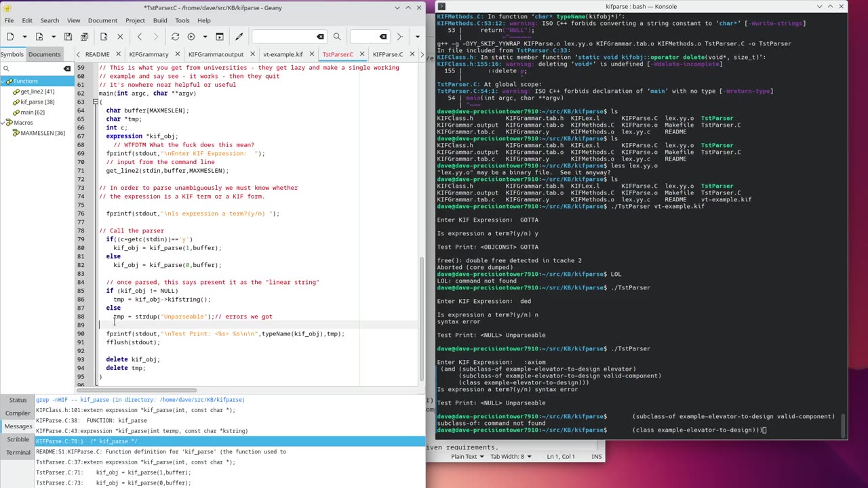The height and width of the screenshot is (488, 868).
Task: Switch to the README document tab
Action: 97,54
